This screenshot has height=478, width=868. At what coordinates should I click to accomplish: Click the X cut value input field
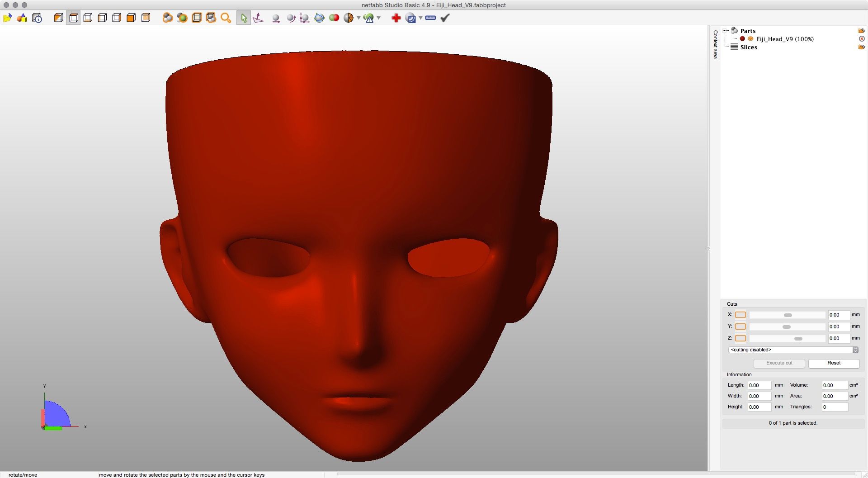pos(838,315)
